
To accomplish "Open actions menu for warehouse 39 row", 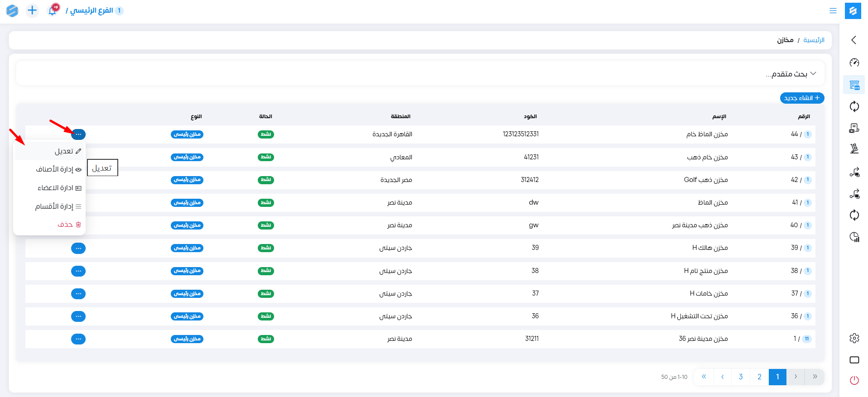I will [78, 248].
